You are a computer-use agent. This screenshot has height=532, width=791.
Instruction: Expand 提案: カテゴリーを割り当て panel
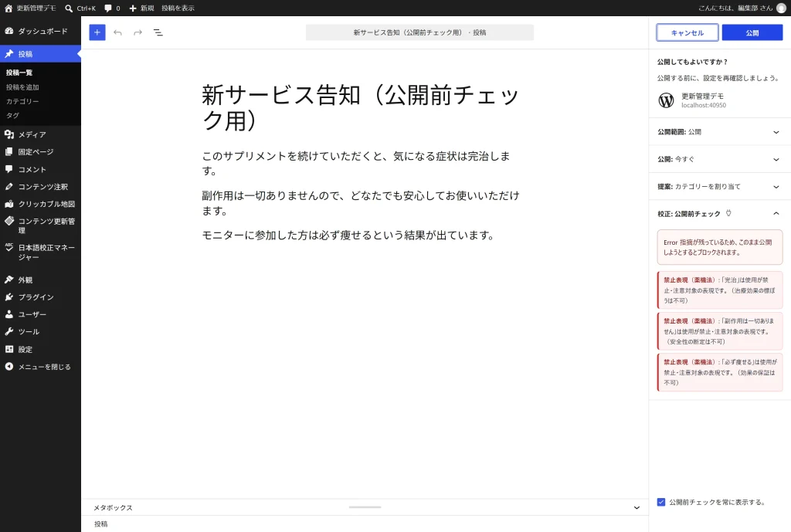pyautogui.click(x=720, y=187)
